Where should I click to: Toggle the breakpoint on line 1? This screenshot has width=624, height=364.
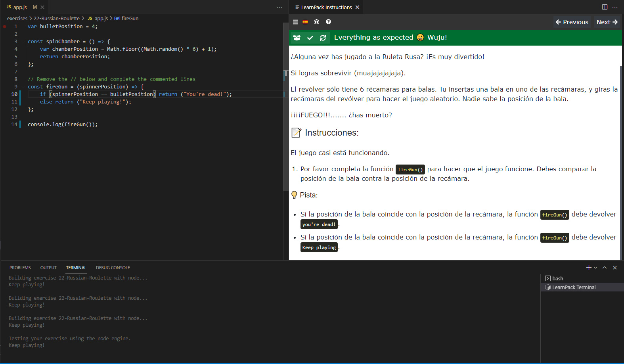point(5,27)
